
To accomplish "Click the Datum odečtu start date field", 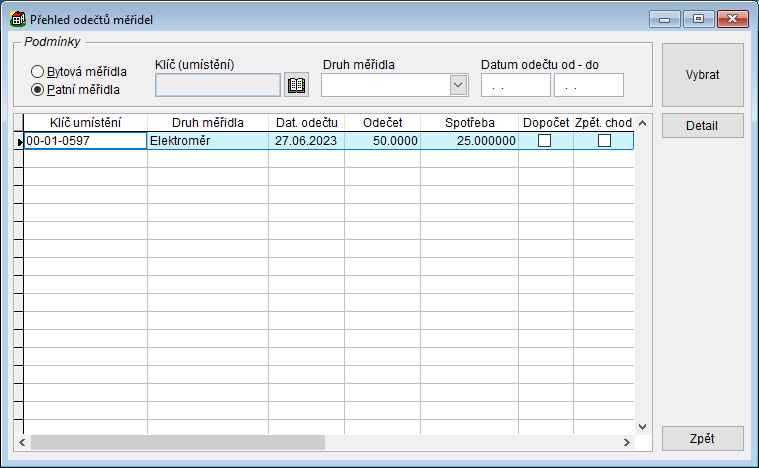I will [515, 86].
